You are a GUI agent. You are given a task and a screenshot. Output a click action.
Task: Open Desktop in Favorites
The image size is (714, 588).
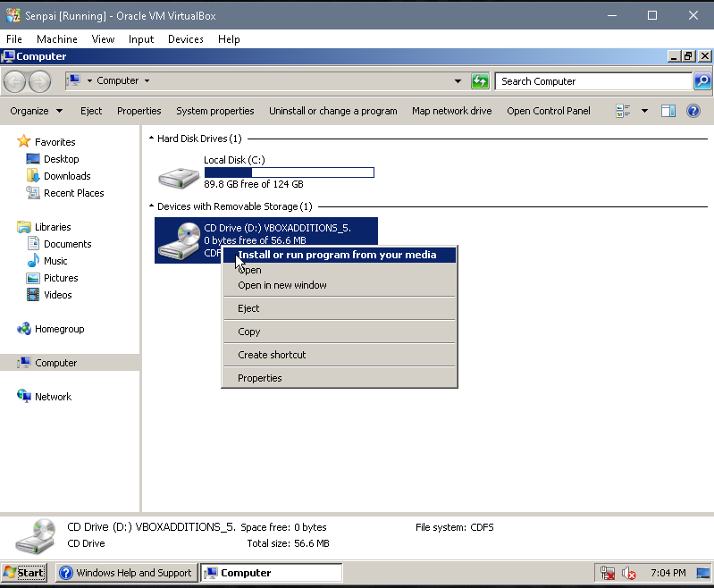click(x=61, y=159)
